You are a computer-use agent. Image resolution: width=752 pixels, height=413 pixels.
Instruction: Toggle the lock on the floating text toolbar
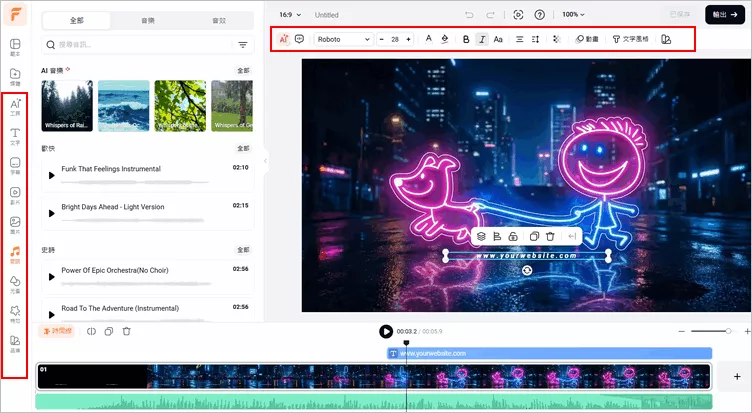point(512,236)
